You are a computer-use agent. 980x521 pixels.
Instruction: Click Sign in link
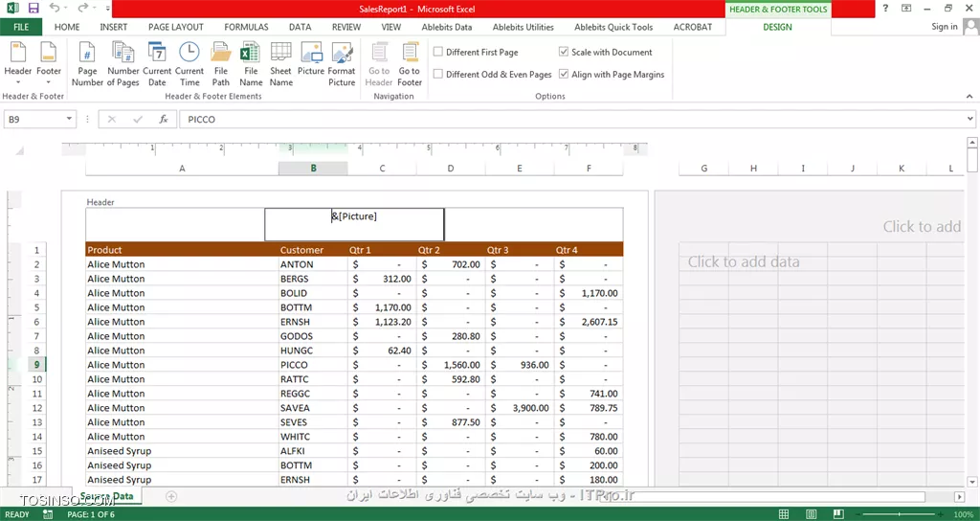click(944, 26)
